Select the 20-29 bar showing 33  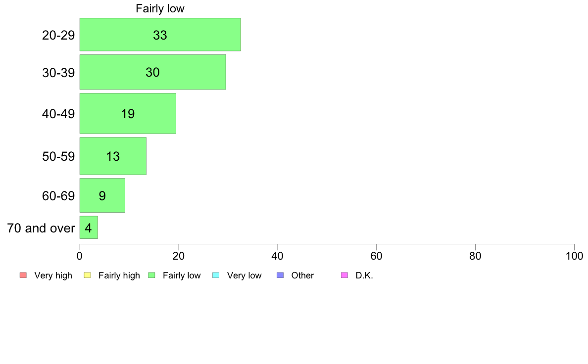pyautogui.click(x=160, y=35)
